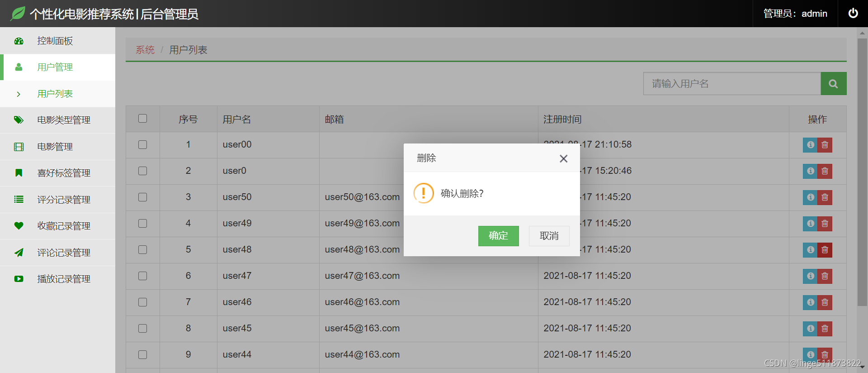Image resolution: width=868 pixels, height=373 pixels.
Task: Delete the user49 row
Action: point(825,224)
